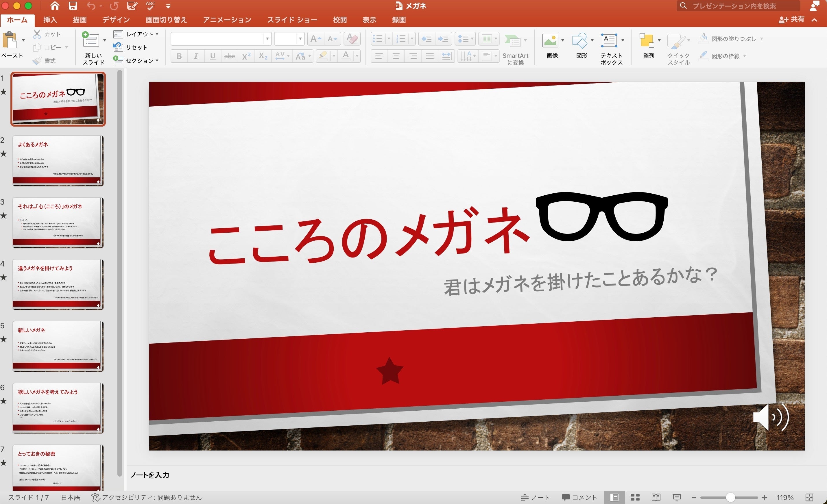Click the Share (共有) button
Screen dimensions: 827x504
coord(791,19)
